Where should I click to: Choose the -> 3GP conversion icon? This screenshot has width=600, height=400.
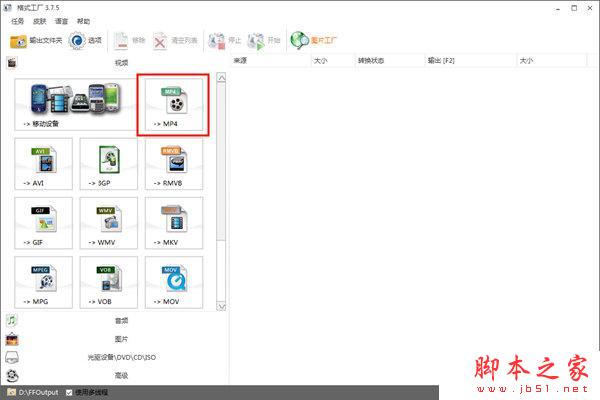click(109, 164)
